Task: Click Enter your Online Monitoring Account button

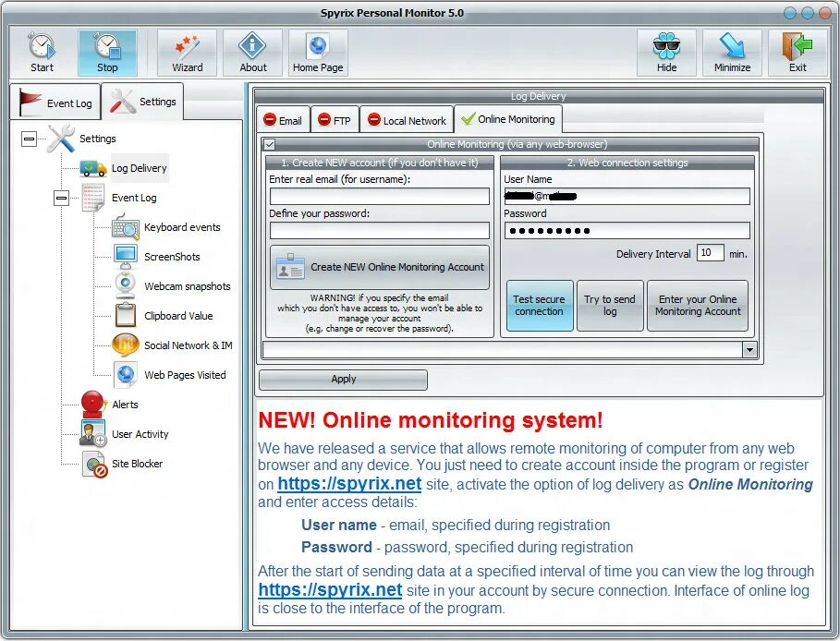Action: (x=698, y=305)
